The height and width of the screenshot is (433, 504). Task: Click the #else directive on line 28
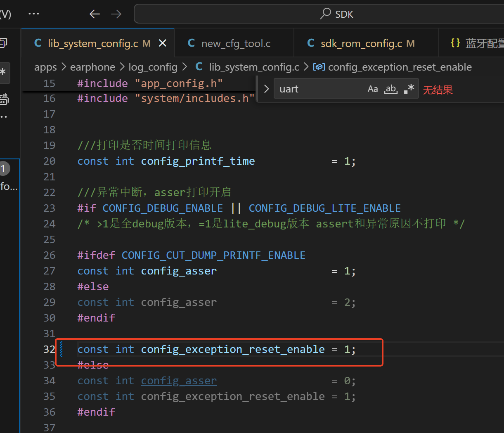click(93, 286)
